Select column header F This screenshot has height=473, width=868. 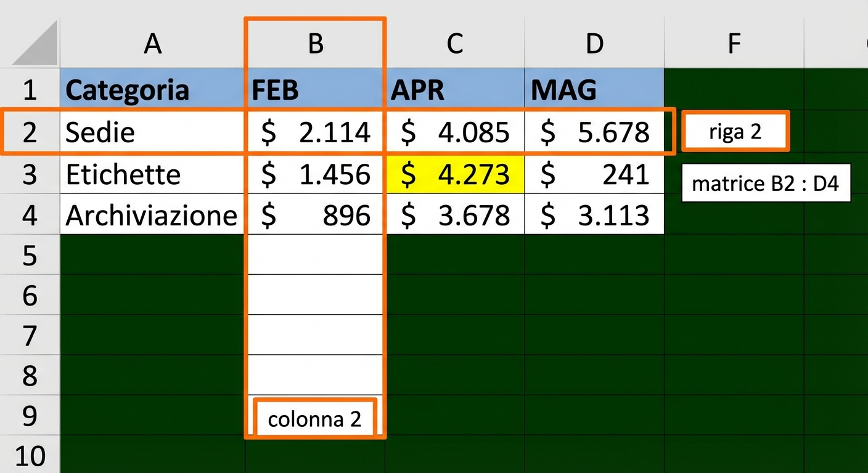pyautogui.click(x=734, y=43)
